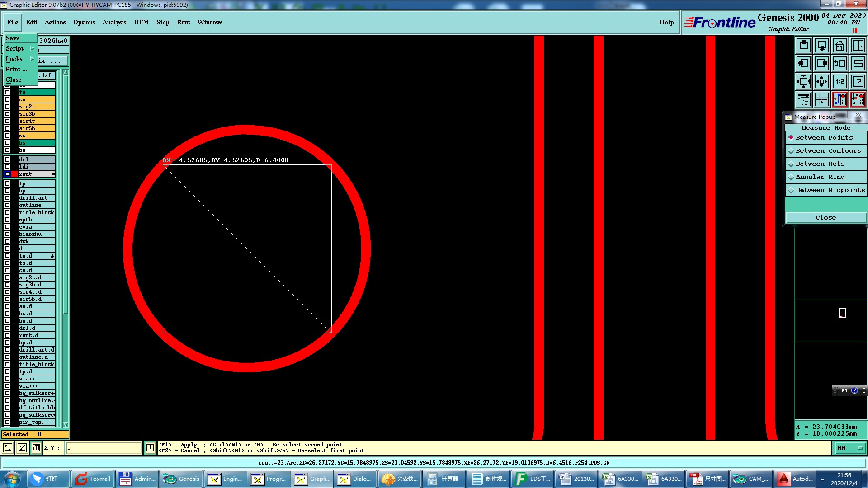Select Between Nets measure mode
Image resolution: width=868 pixels, height=488 pixels.
826,164
